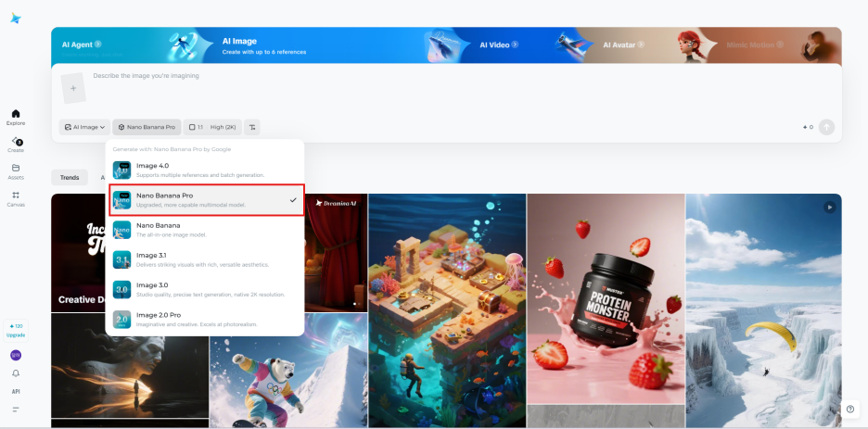Choose the Nano Banana Pro model
This screenshot has width=868, height=429.
pos(206,199)
